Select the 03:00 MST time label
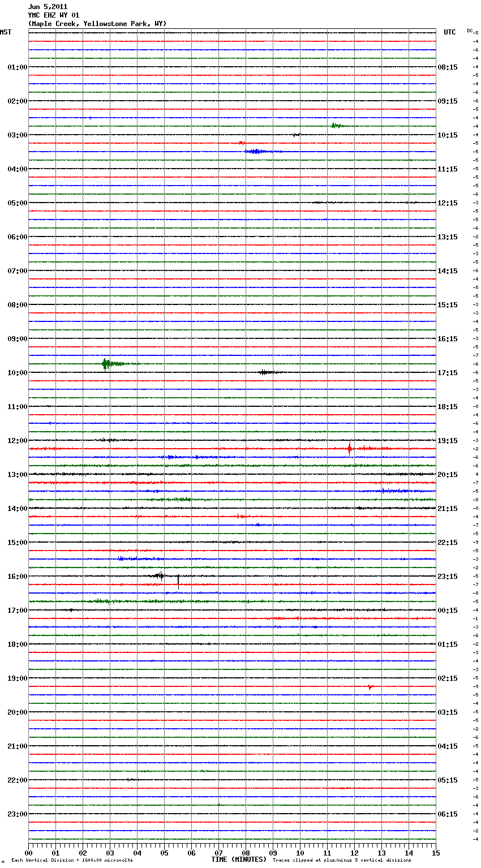 click(x=18, y=135)
